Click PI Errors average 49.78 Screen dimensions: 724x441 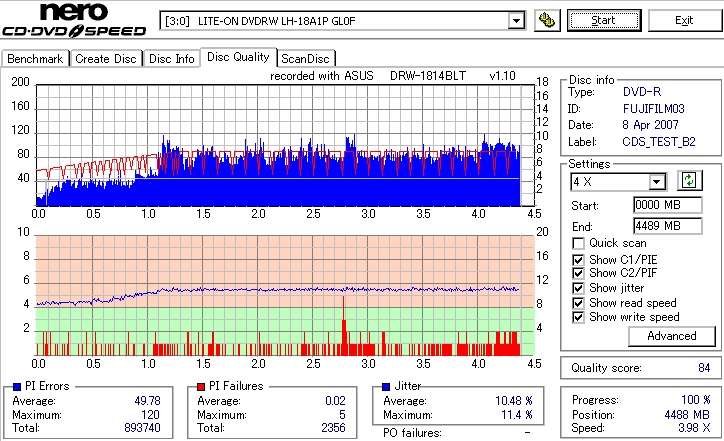point(147,401)
